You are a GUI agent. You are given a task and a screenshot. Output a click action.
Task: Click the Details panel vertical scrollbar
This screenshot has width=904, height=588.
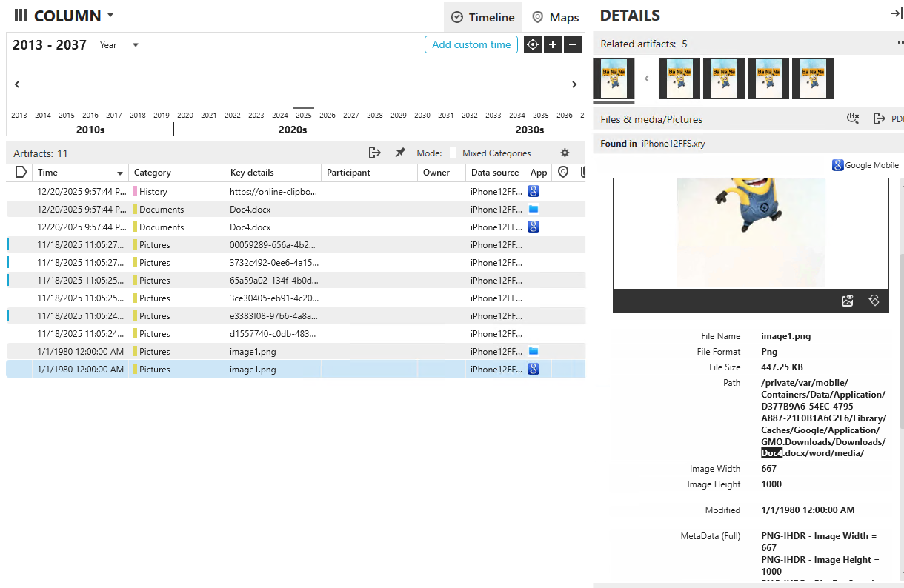pos(901,341)
